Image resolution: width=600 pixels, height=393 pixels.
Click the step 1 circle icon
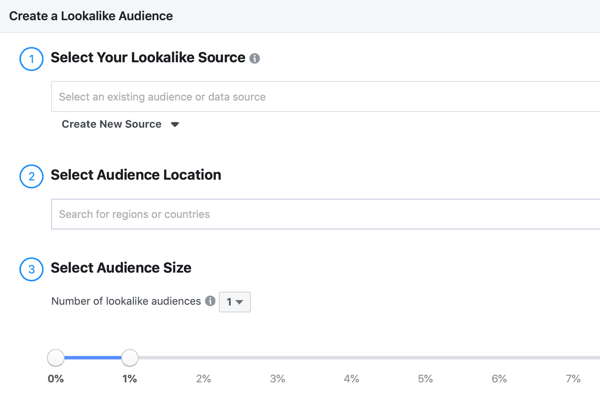(x=31, y=59)
